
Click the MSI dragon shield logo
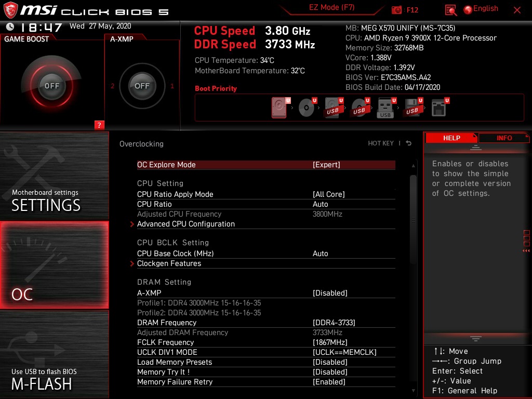click(x=10, y=10)
